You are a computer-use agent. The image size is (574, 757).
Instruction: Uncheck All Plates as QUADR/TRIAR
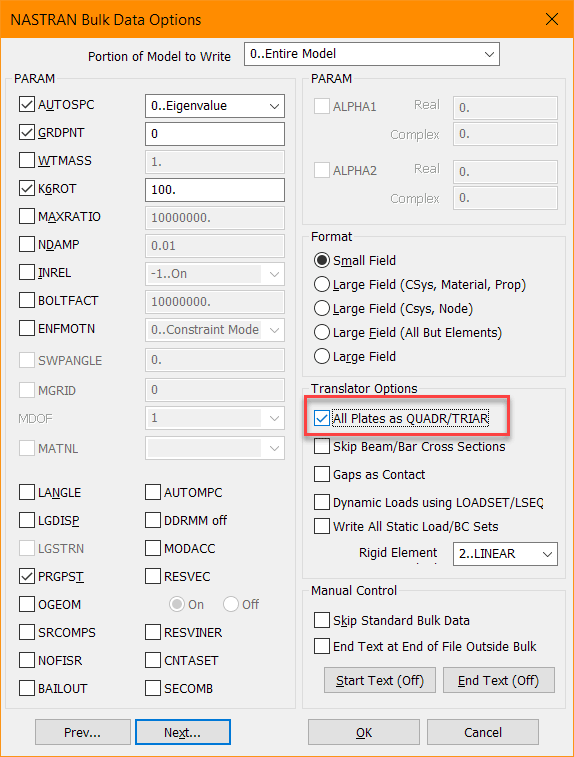[322, 418]
